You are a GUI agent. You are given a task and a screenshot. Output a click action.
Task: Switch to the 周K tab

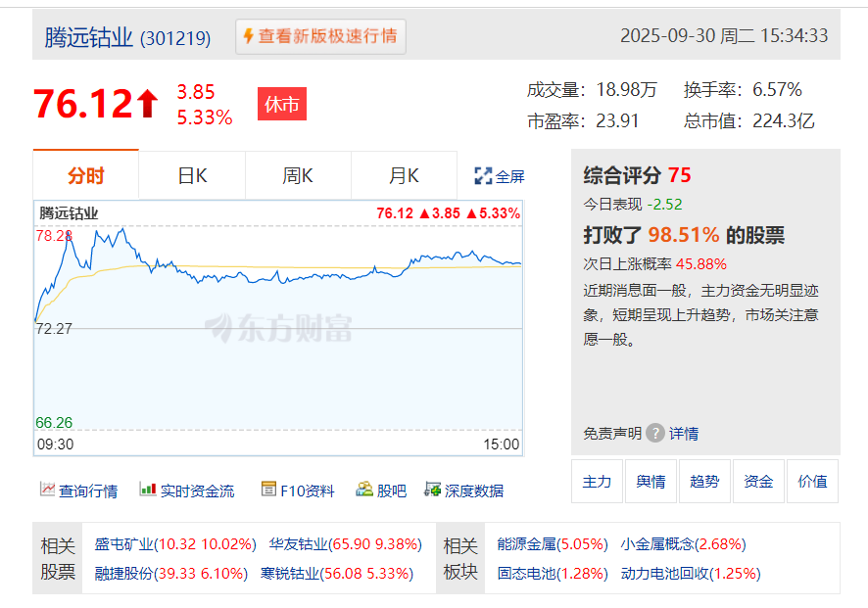[x=298, y=175]
